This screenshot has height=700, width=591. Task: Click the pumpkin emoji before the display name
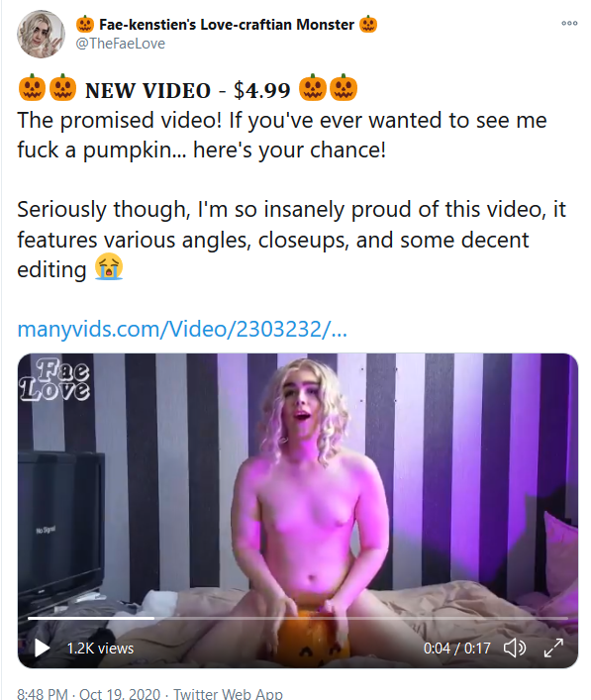pos(85,24)
